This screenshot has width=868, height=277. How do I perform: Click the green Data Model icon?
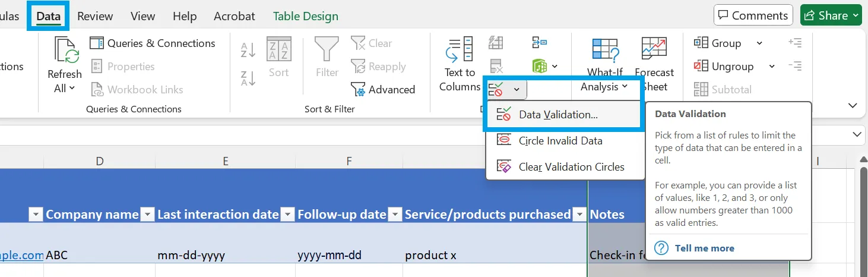539,66
